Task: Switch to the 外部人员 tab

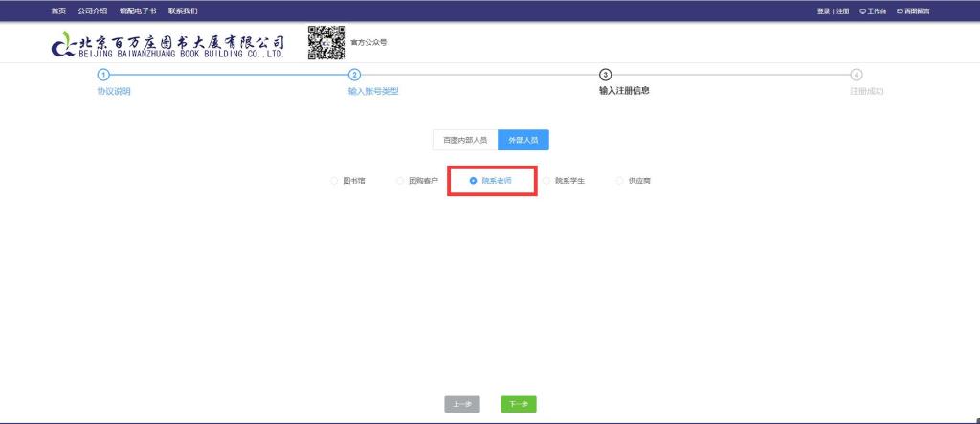Action: click(523, 140)
